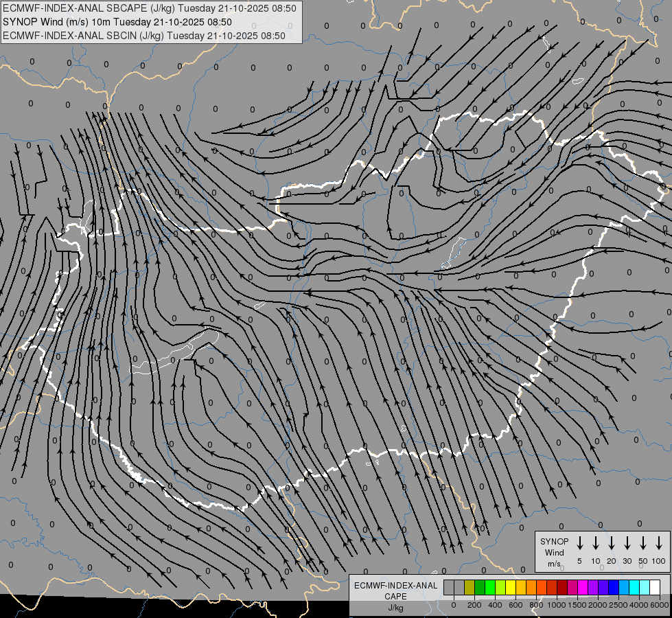The image size is (672, 618).
Task: Click the 4000 tick value on CAPE scale
Action: pyautogui.click(x=639, y=605)
